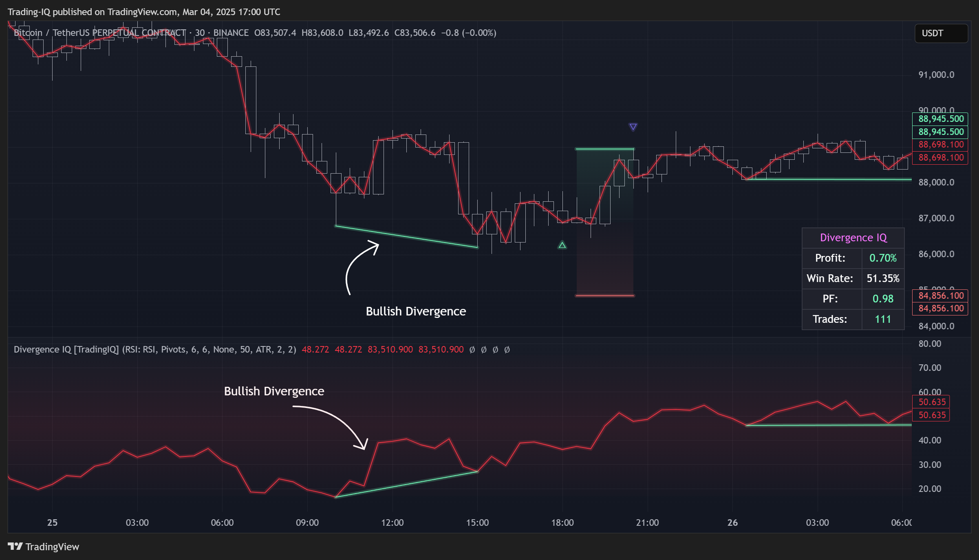This screenshot has width=979, height=560.
Task: Click the Trades: label cell
Action: click(x=831, y=319)
